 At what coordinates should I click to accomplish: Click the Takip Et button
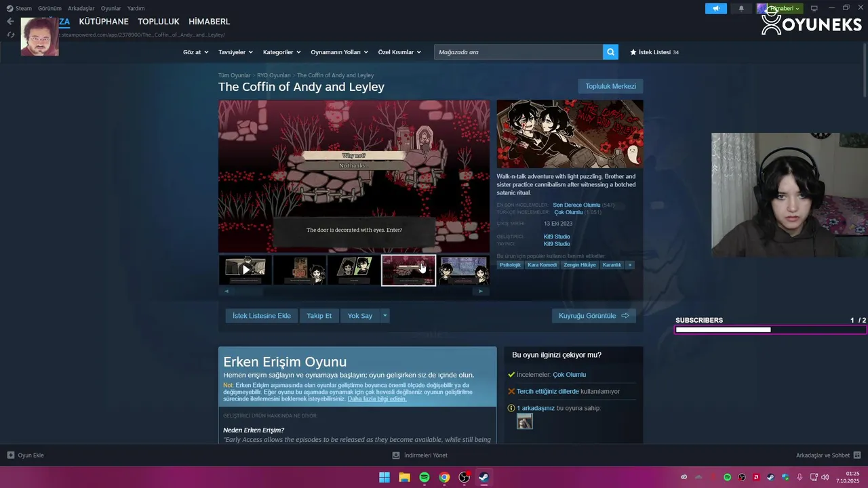[x=319, y=316]
